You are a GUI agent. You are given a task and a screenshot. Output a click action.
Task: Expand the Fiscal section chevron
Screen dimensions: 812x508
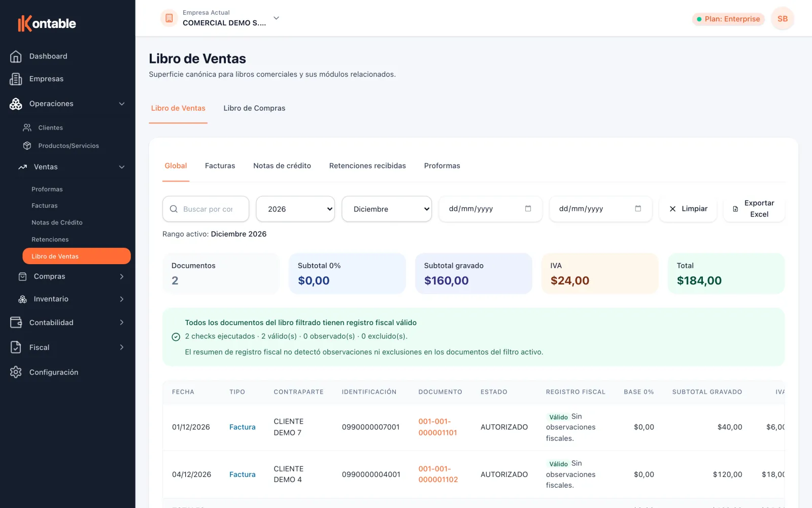(x=122, y=347)
